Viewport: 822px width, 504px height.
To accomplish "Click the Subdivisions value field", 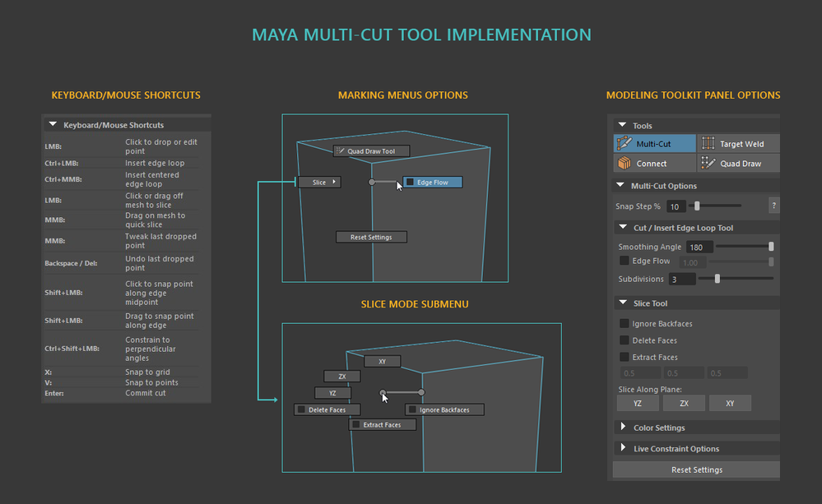I will click(x=682, y=280).
